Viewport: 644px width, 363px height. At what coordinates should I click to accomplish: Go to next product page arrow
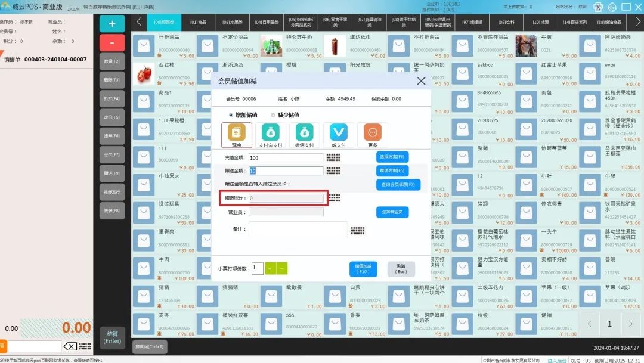click(631, 324)
